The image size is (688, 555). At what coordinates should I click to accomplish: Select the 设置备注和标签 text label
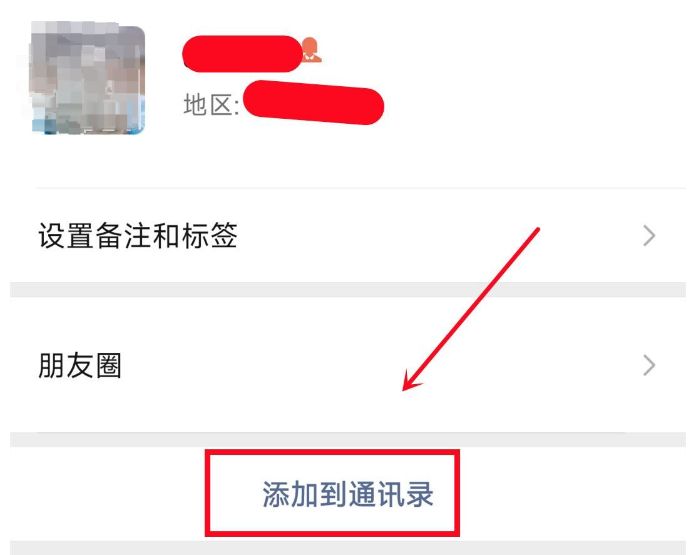138,236
